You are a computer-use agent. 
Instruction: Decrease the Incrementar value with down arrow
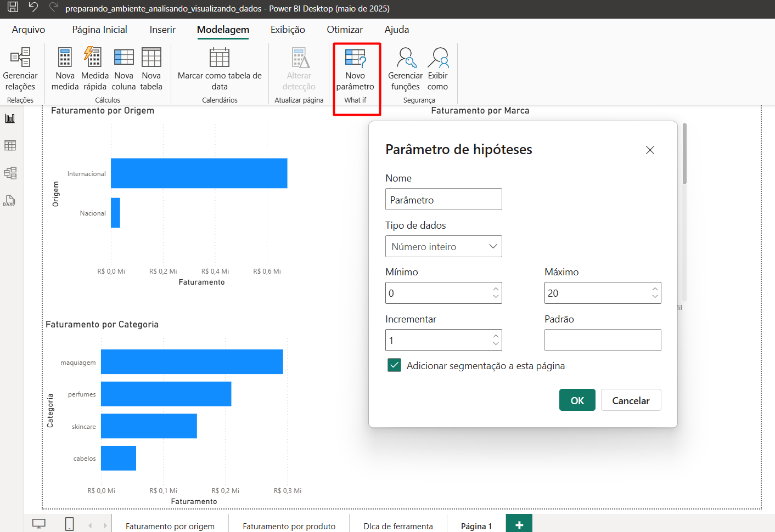pyautogui.click(x=496, y=344)
